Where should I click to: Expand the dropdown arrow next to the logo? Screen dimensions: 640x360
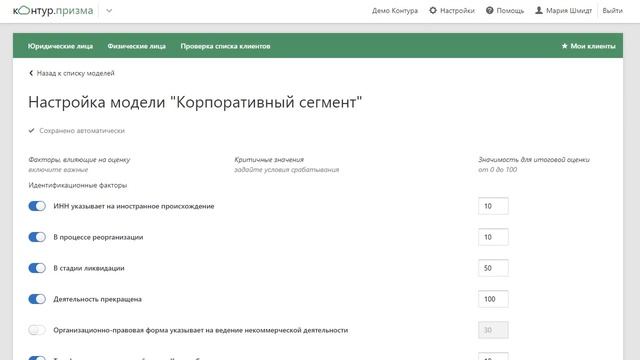coord(109,11)
